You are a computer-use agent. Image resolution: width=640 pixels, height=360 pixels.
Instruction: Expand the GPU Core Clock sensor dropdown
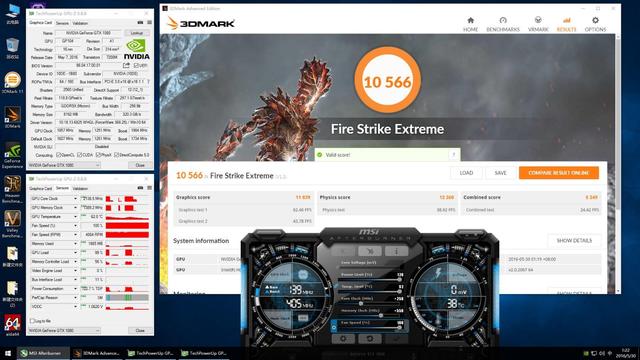pos(75,199)
